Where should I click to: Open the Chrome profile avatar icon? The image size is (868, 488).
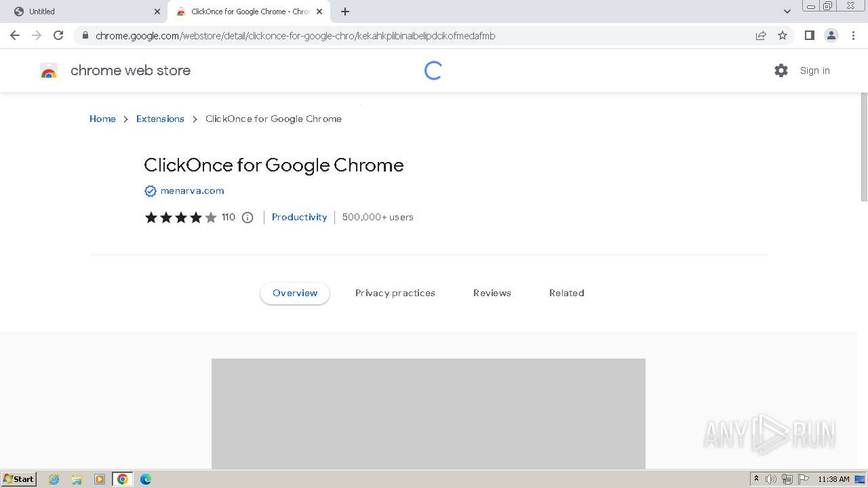point(831,35)
